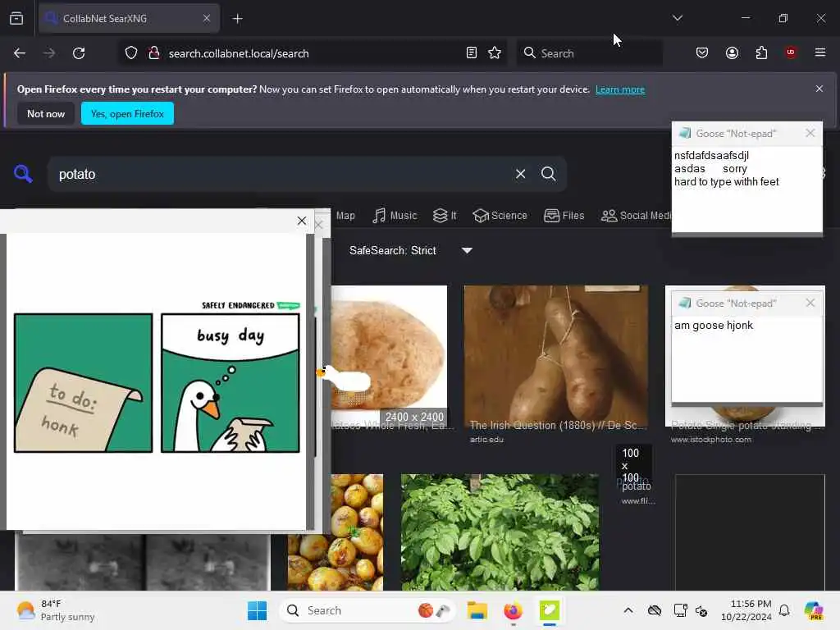
Task: Expand the SafeSearch: Strict dropdown
Action: click(x=410, y=250)
